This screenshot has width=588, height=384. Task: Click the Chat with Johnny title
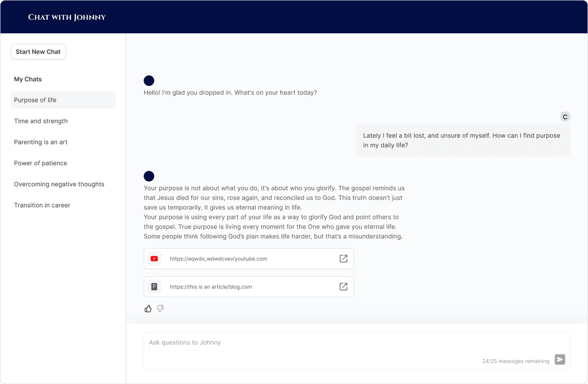[x=67, y=17]
